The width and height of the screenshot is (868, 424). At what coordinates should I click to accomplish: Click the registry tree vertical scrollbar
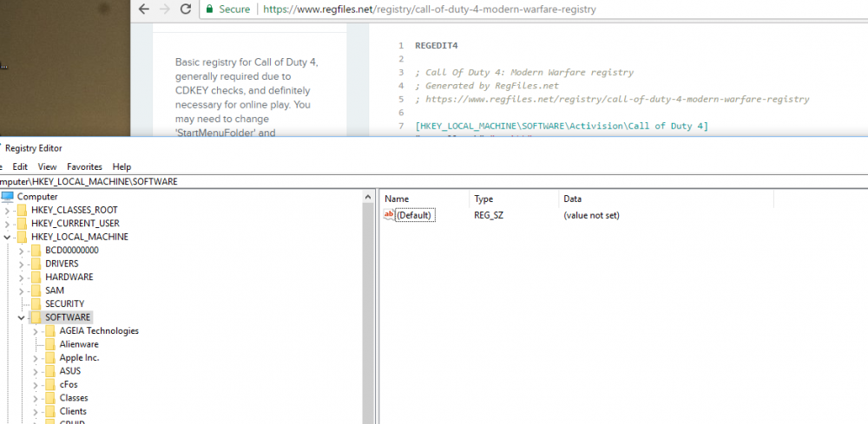[369, 303]
